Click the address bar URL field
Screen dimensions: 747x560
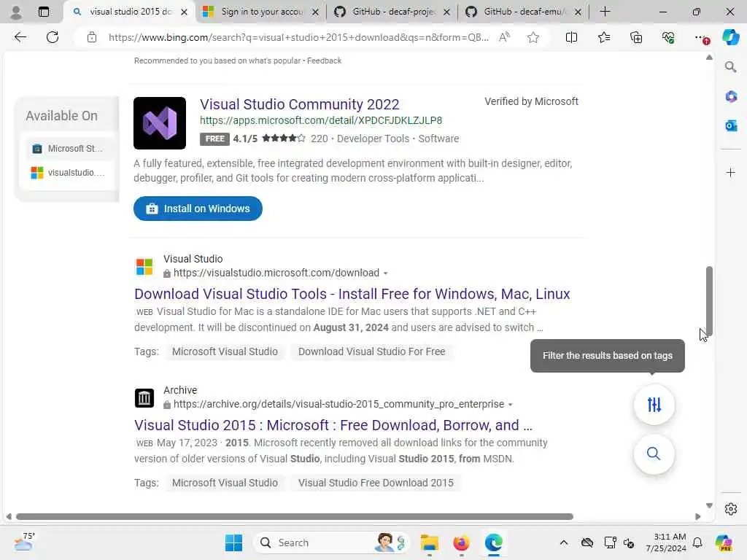click(x=298, y=37)
